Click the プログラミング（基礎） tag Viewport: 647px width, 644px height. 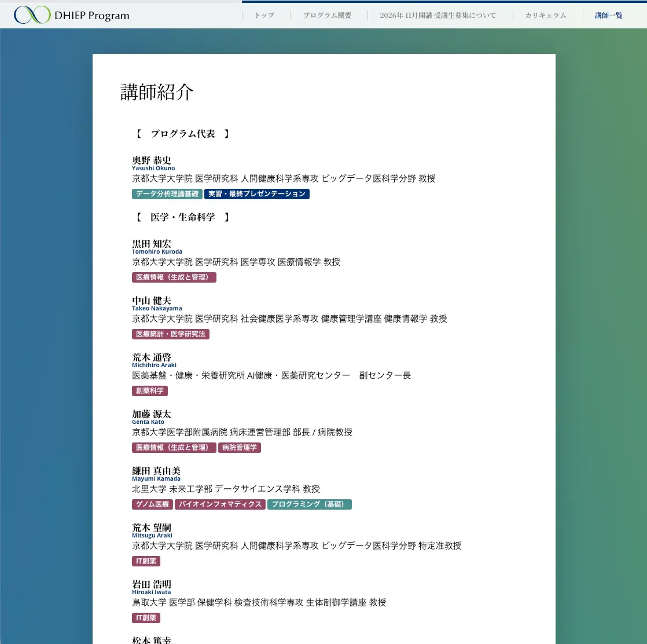(310, 504)
